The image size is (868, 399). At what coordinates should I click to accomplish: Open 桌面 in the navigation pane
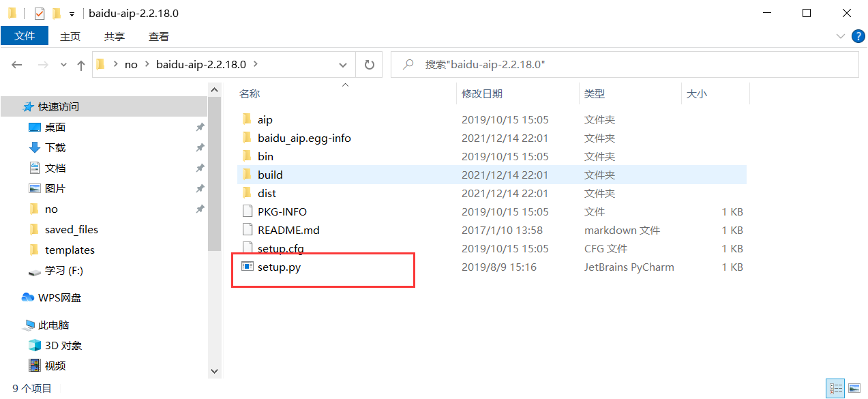55,128
